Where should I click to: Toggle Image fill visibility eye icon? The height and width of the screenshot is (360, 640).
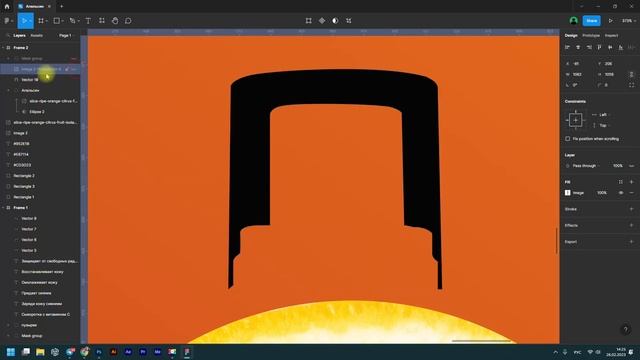click(621, 193)
